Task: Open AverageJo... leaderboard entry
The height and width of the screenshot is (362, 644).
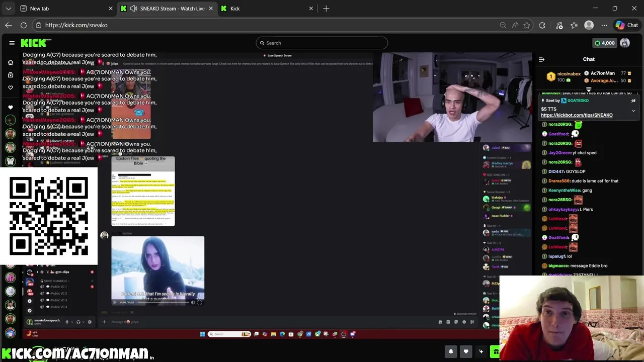Action: click(x=604, y=80)
